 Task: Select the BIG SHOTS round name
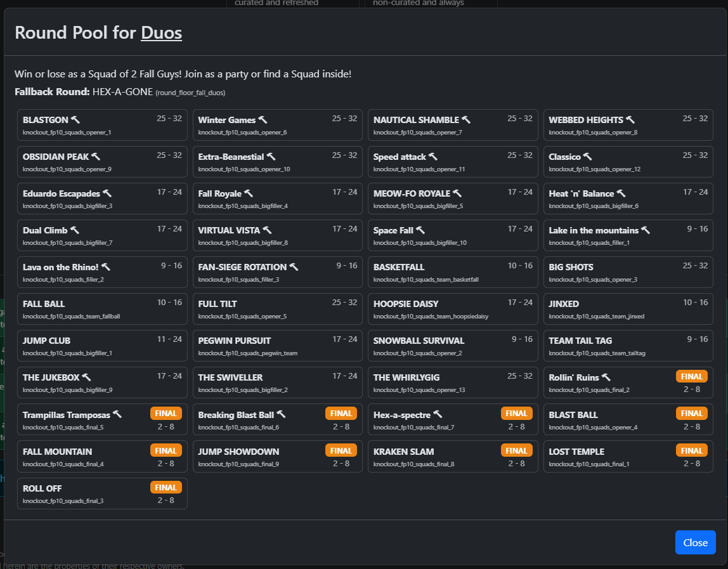coord(571,267)
